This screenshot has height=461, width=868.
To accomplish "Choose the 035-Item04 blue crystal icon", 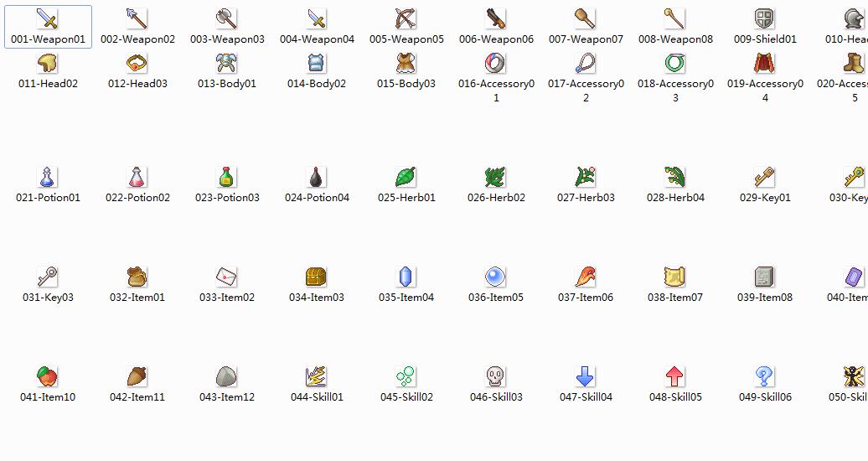I will pyautogui.click(x=406, y=277).
